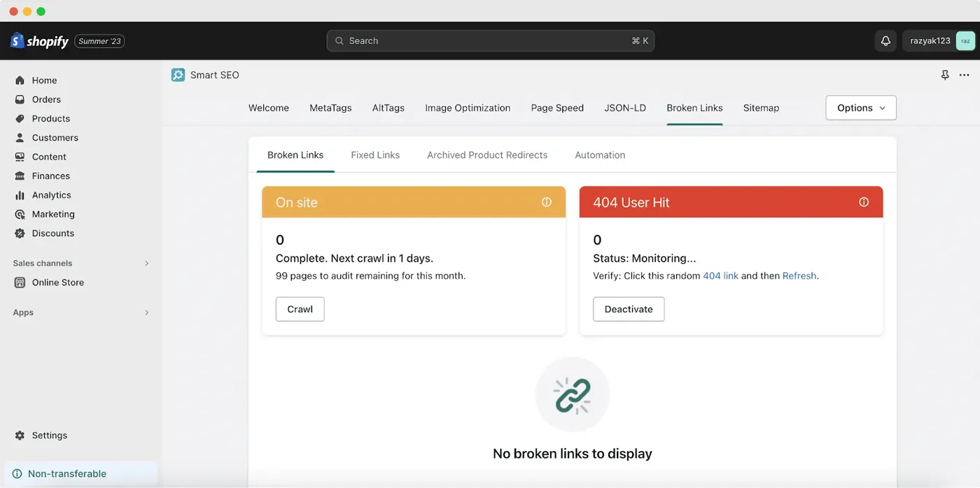Go to the Page Speed tab

(557, 108)
